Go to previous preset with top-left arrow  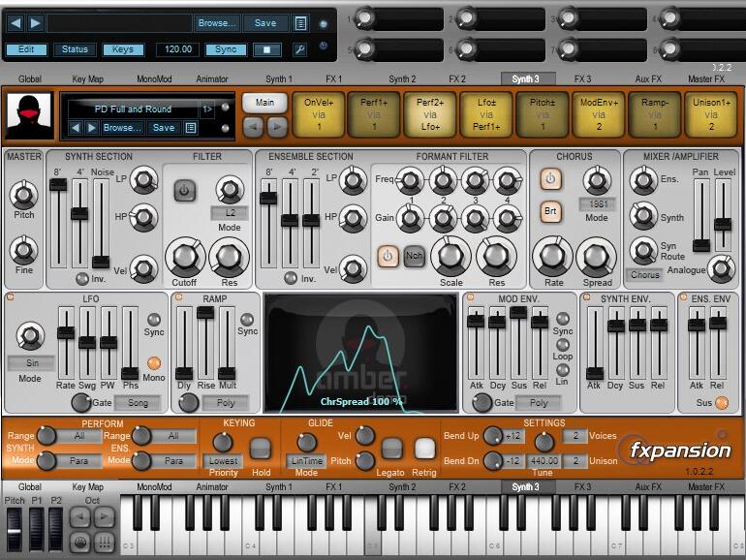[x=16, y=23]
